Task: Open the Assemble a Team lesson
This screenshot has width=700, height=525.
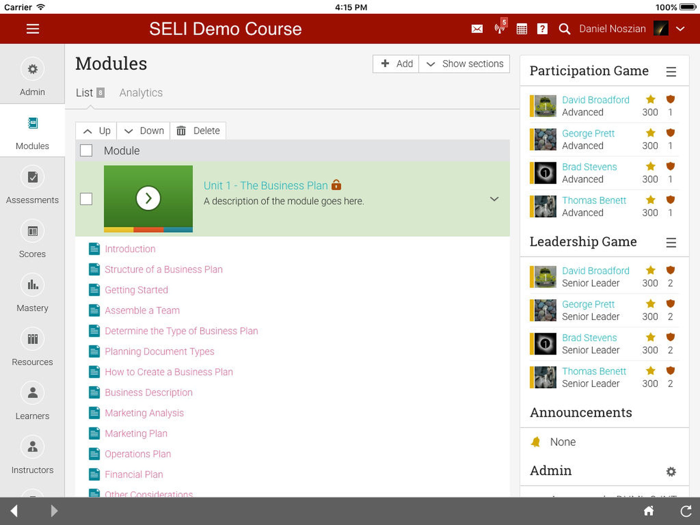Action: (x=142, y=310)
